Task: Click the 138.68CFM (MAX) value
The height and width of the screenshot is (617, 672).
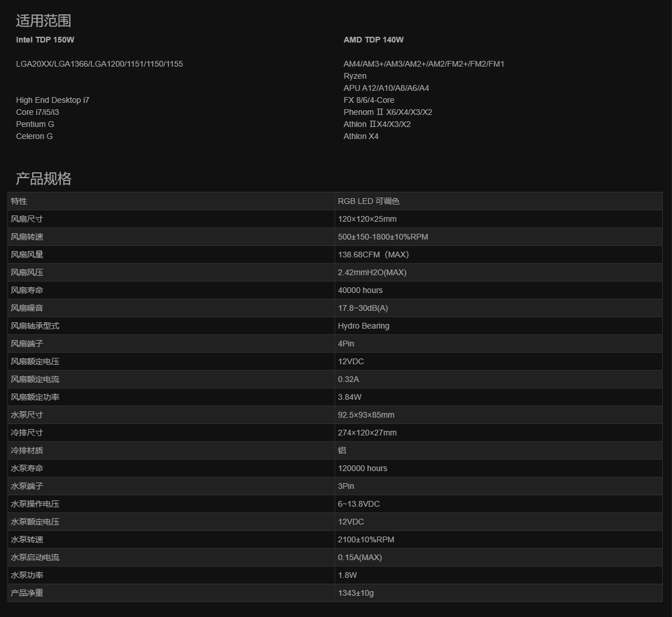Action: coord(373,254)
